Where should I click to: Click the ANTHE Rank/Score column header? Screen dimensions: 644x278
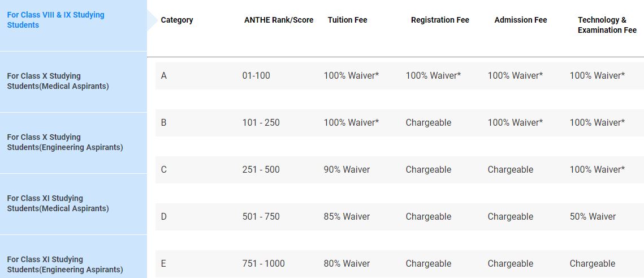click(279, 20)
